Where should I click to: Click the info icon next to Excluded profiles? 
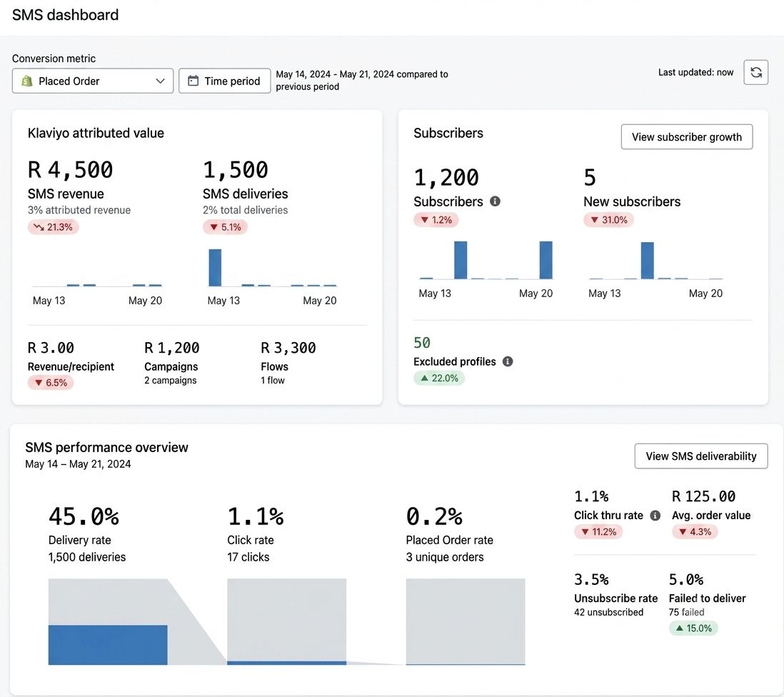pyautogui.click(x=508, y=361)
